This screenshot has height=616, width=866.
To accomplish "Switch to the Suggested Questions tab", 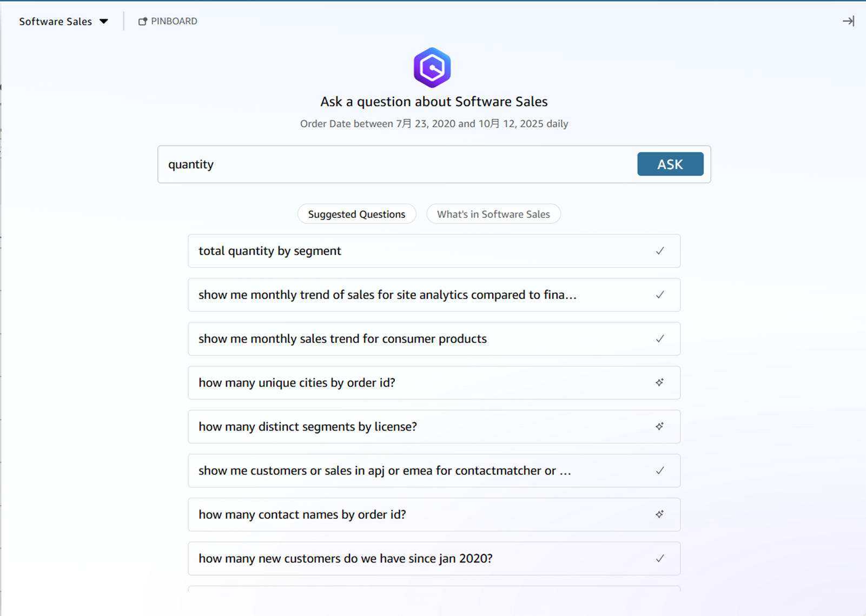I will coord(356,214).
